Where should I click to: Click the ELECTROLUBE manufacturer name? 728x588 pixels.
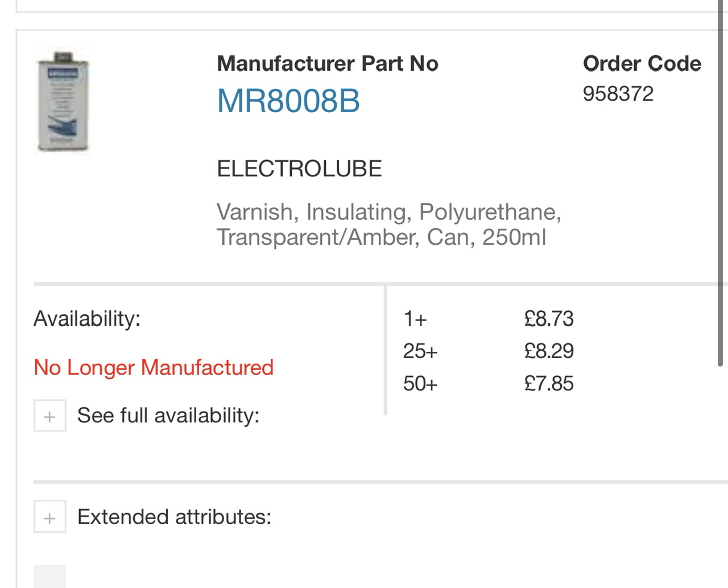point(299,169)
